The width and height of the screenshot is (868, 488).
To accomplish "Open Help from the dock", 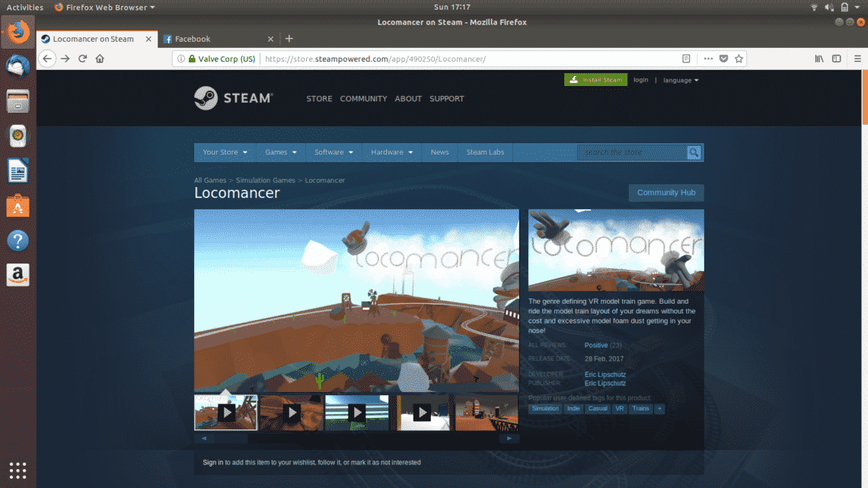I will point(18,241).
